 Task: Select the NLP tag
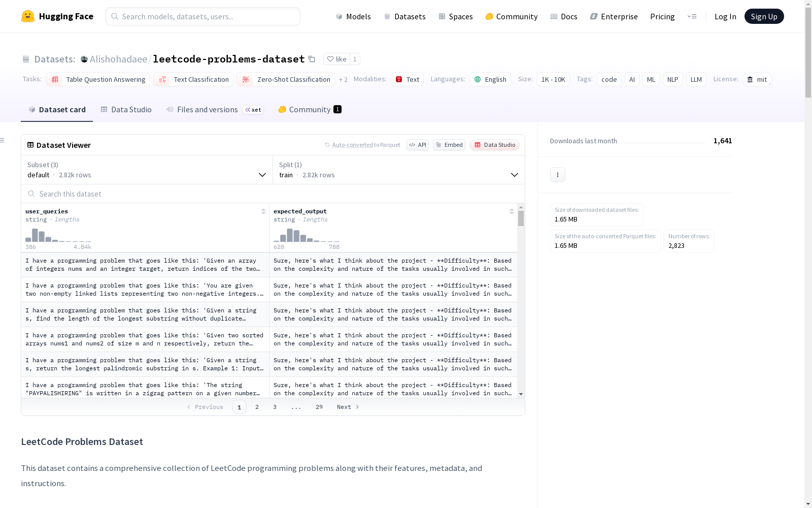[672, 79]
